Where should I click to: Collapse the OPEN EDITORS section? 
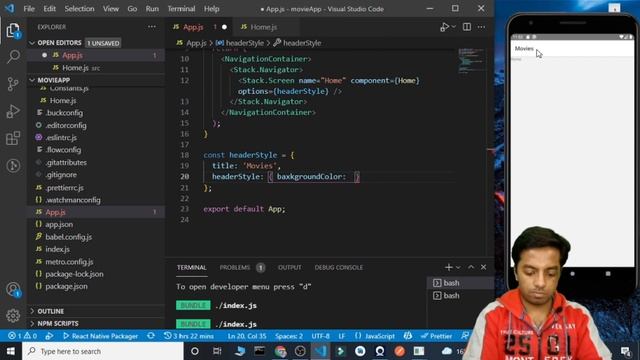32,43
